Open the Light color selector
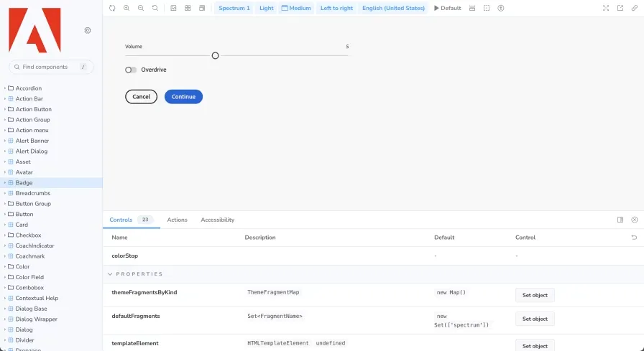Screen dimensions: 644x351 click(x=267, y=8)
